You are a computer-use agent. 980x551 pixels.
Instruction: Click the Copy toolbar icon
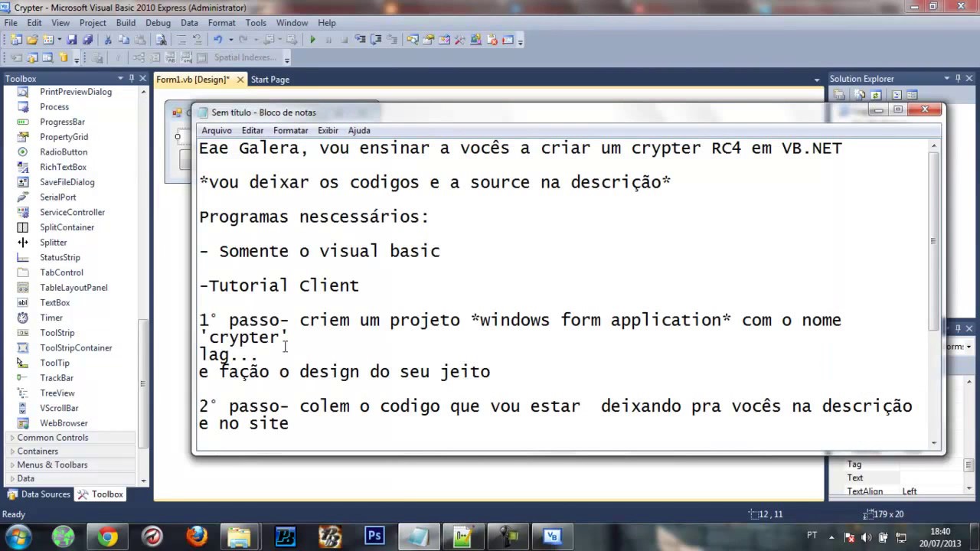point(124,40)
